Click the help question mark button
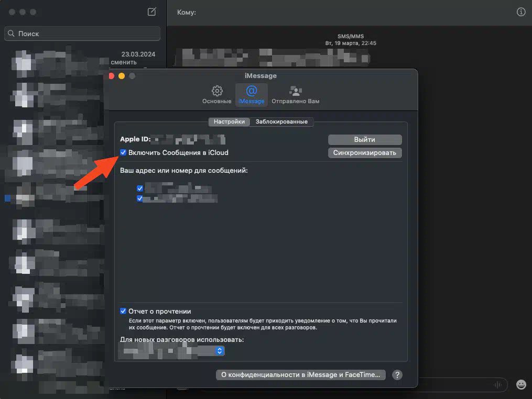This screenshot has width=532, height=399. (397, 375)
